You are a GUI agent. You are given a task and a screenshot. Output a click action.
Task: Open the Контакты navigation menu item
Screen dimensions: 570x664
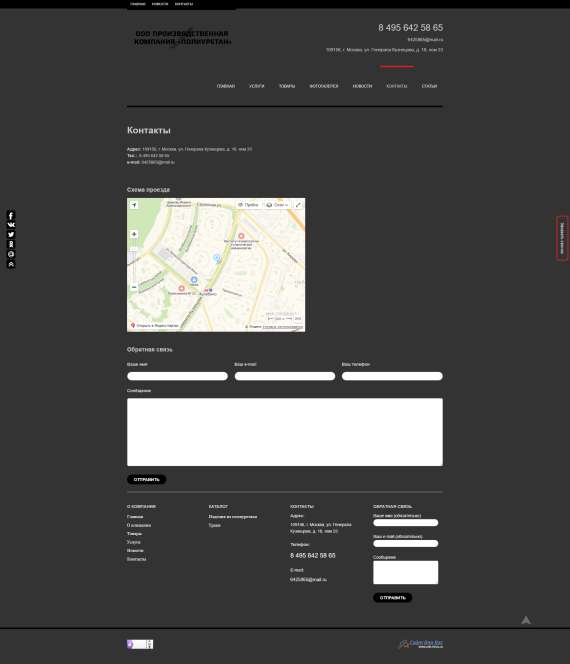396,86
